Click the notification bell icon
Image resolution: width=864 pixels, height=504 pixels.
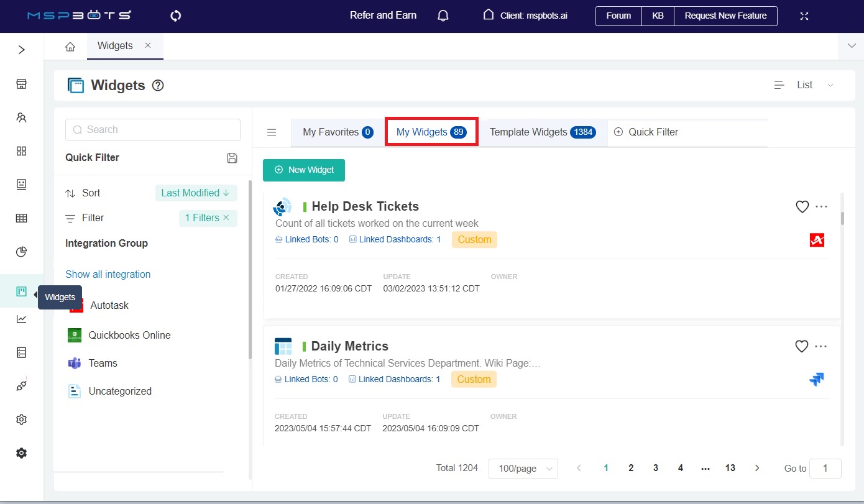443,16
